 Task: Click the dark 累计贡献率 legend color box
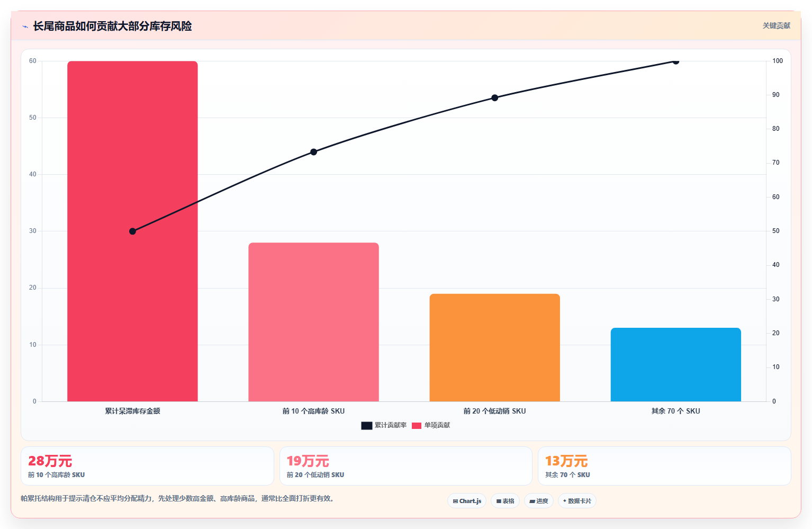pyautogui.click(x=367, y=426)
